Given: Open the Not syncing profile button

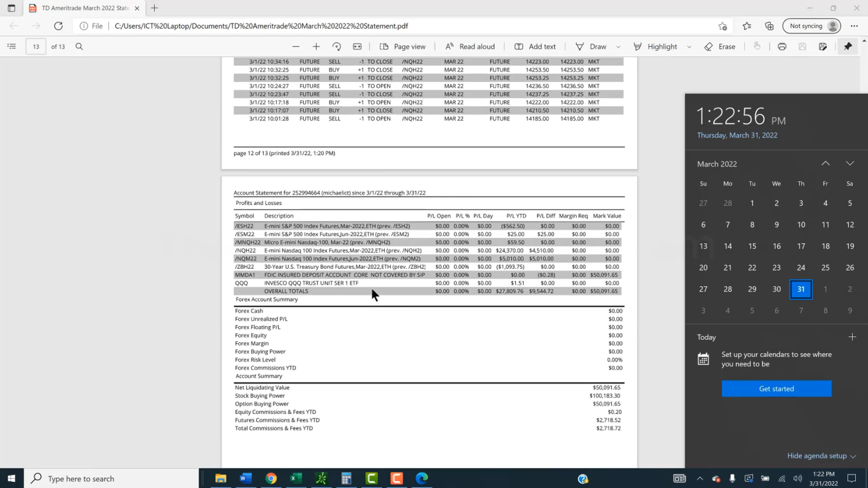Looking at the screenshot, I should tap(812, 26).
